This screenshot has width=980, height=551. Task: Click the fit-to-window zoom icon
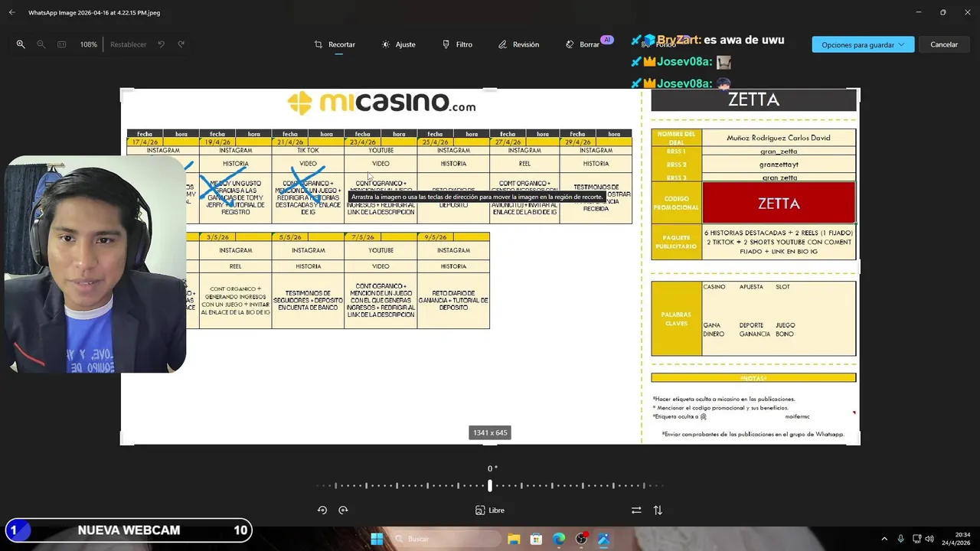click(x=62, y=44)
